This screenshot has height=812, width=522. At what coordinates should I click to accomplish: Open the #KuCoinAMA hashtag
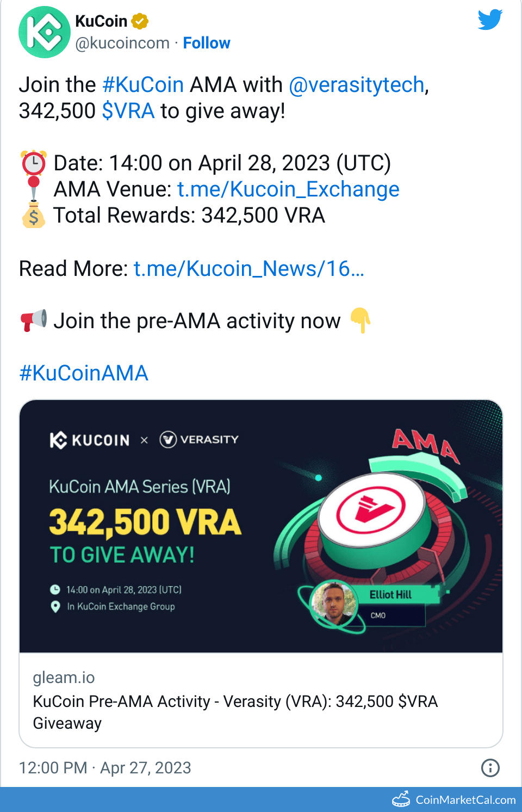click(83, 373)
